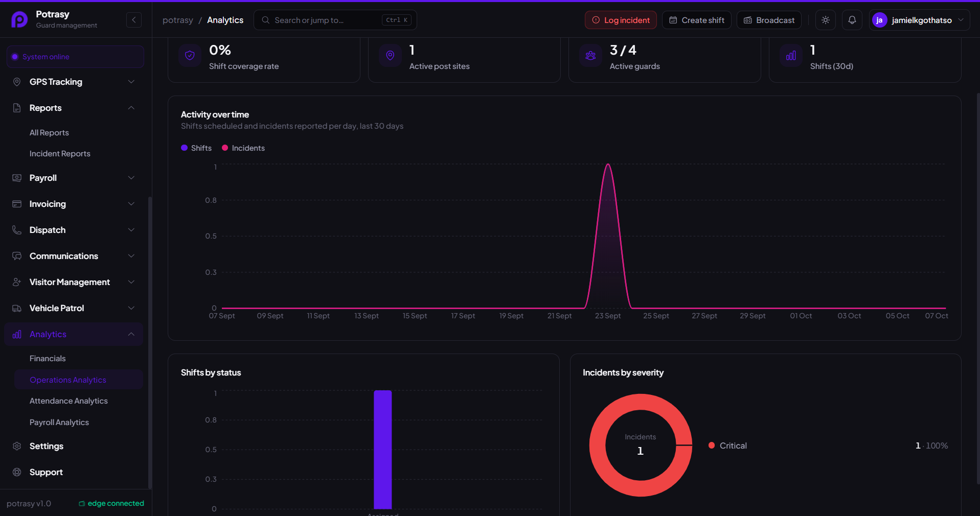Click the Analytics bar chart icon
Image resolution: width=980 pixels, height=516 pixels.
pos(17,334)
